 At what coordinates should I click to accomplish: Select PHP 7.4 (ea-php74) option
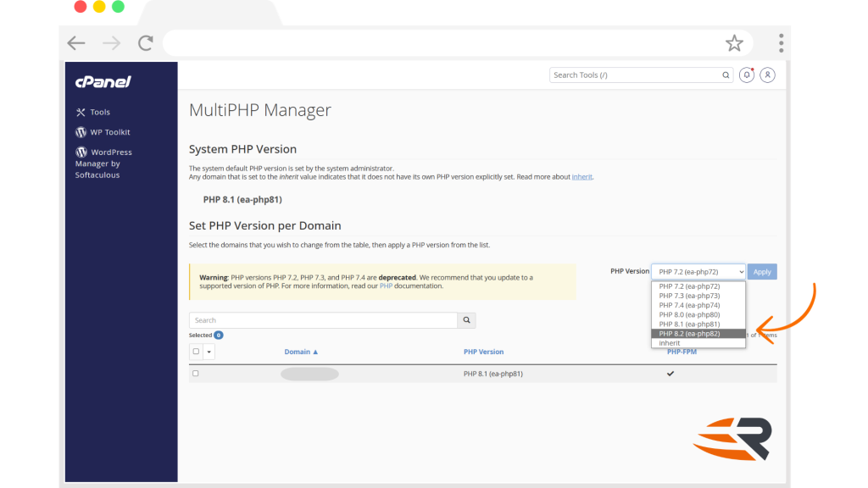tap(698, 305)
